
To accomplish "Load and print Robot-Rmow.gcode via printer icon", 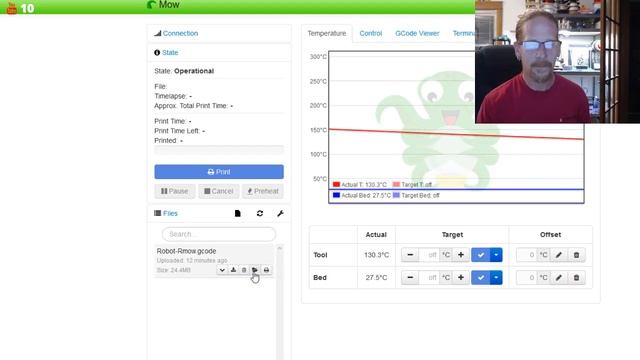I will 266,270.
